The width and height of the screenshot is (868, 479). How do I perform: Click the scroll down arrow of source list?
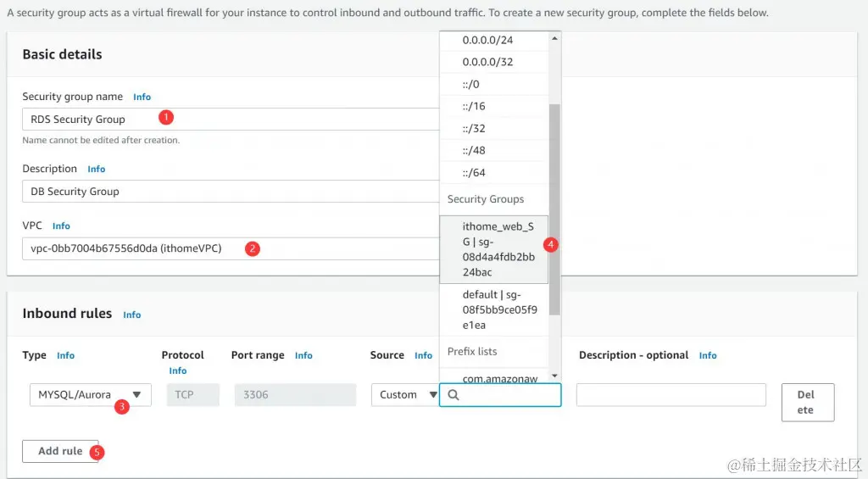554,376
